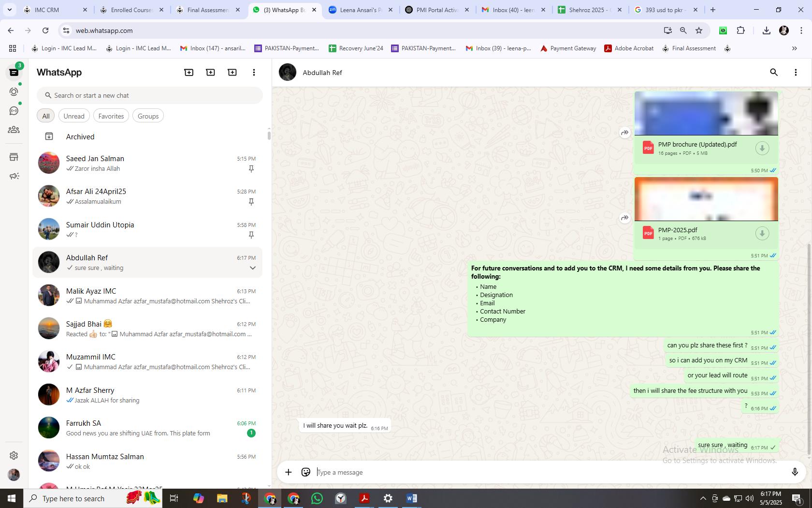Click Search or start a new chat field

(150, 95)
